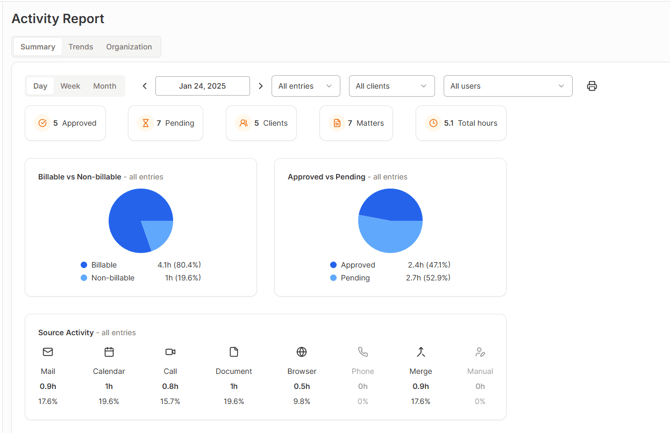This screenshot has width=670, height=433.
Task: Switch view to Month
Action: (104, 86)
